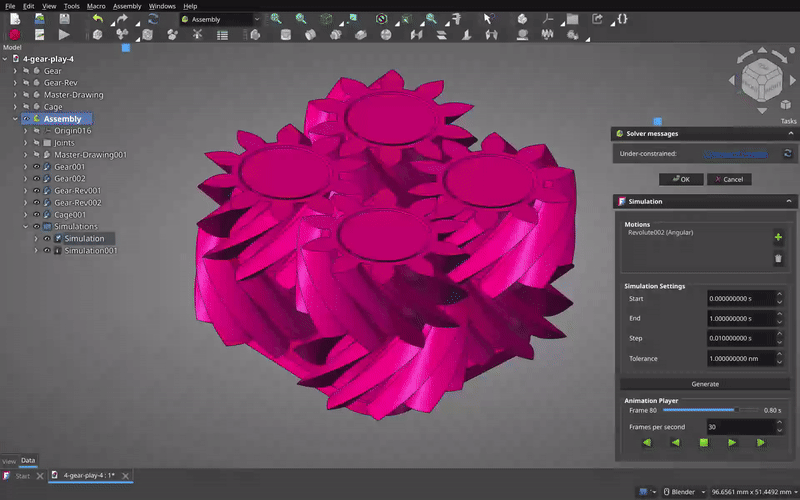The image size is (800, 500).
Task: Cancel the simulation task dialog
Action: [x=729, y=179]
